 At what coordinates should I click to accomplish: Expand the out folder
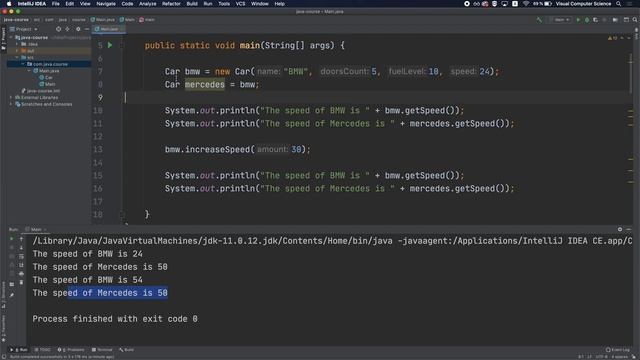tap(17, 51)
